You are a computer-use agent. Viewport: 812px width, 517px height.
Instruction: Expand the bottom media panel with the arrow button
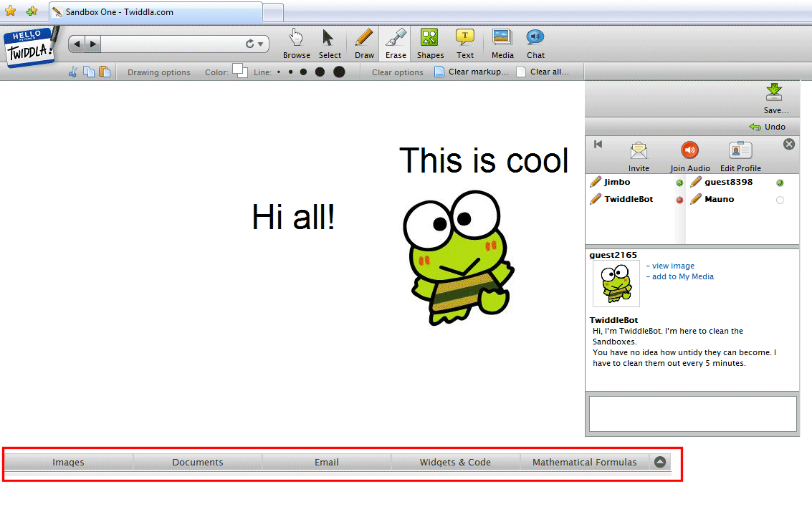[x=660, y=462]
